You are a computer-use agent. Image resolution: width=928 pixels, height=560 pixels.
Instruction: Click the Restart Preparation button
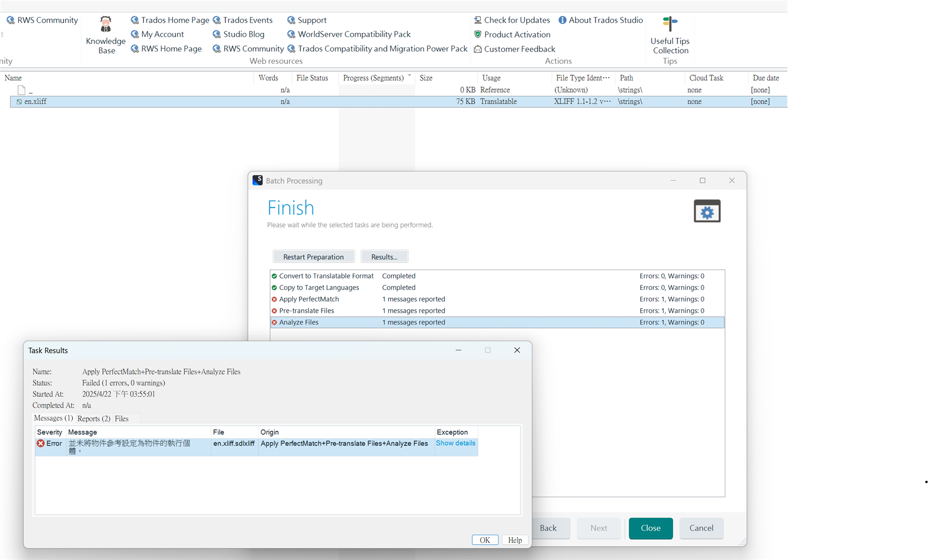tap(313, 256)
